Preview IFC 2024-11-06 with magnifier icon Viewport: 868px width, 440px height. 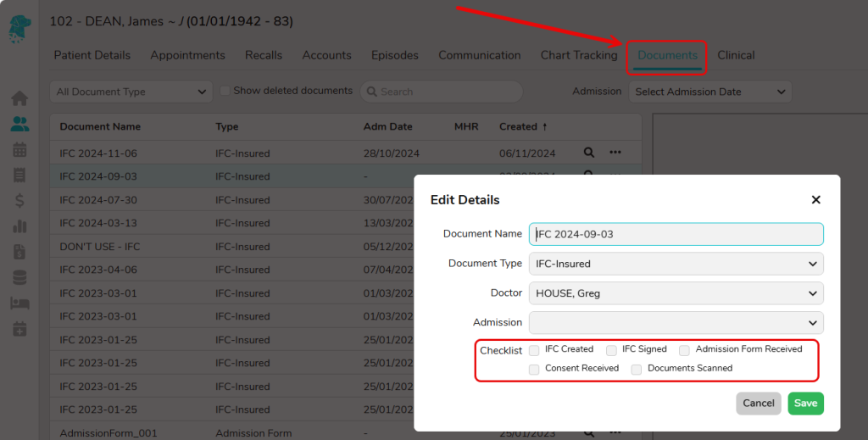click(589, 153)
